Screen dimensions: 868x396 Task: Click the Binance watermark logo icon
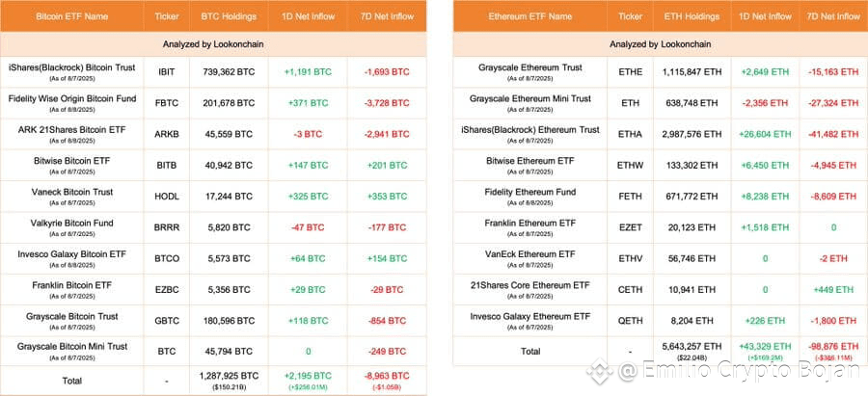tap(601, 371)
